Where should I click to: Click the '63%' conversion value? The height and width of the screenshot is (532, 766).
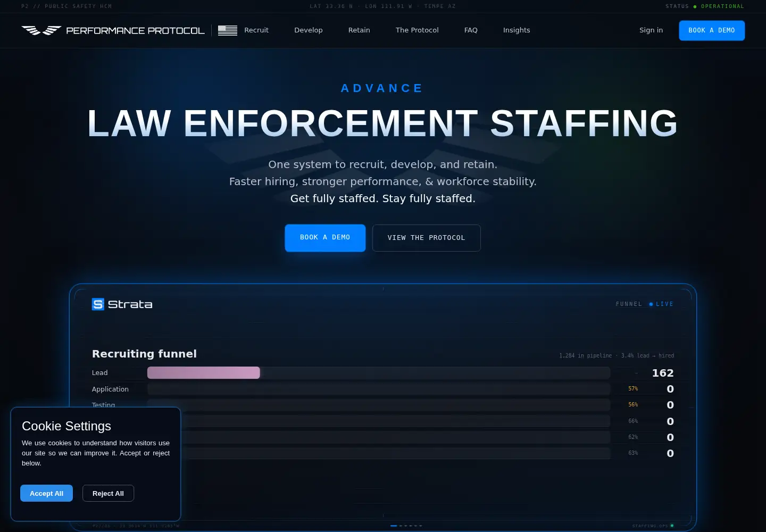(x=633, y=453)
